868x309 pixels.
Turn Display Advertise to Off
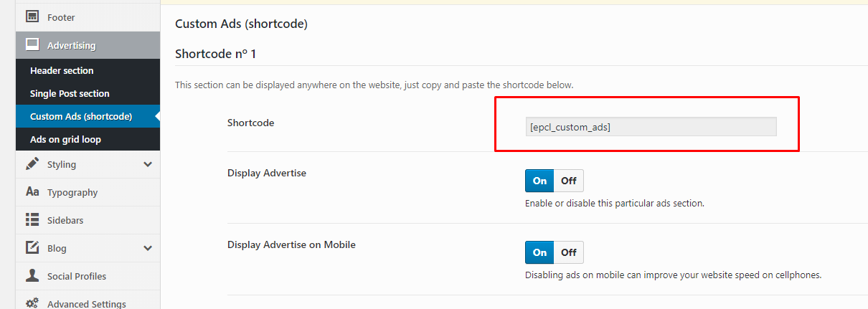coord(569,181)
